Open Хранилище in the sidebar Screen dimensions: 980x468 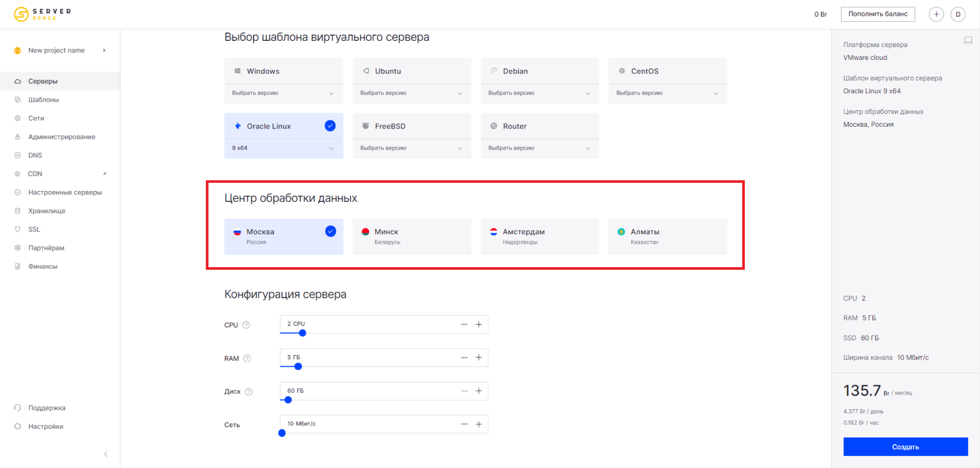click(60, 211)
